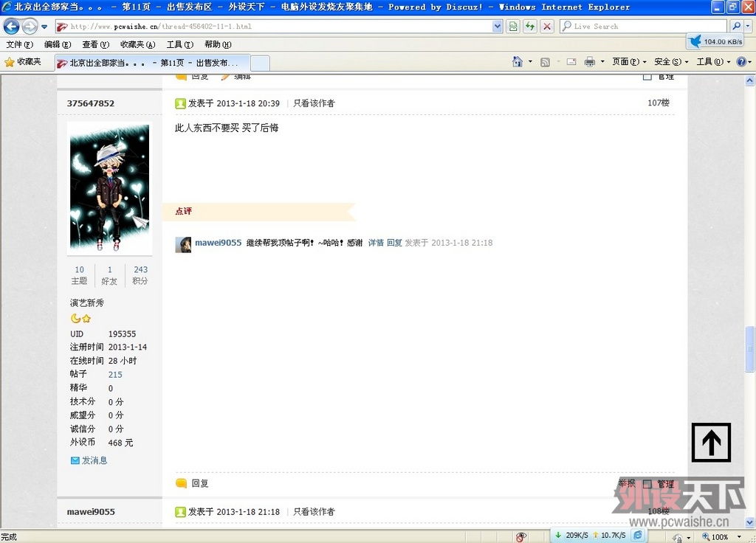
Task: Toggle compatibility view icon
Action: point(513,27)
